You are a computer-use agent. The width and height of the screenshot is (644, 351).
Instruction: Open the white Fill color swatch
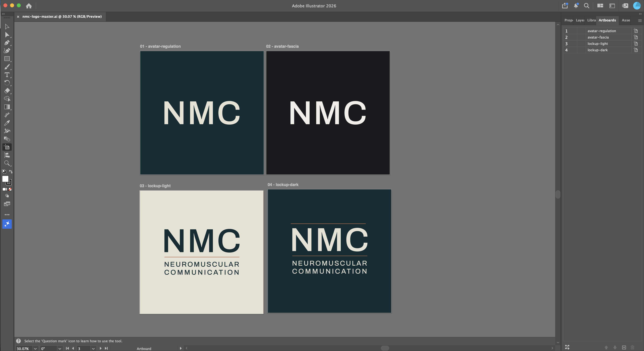5,179
